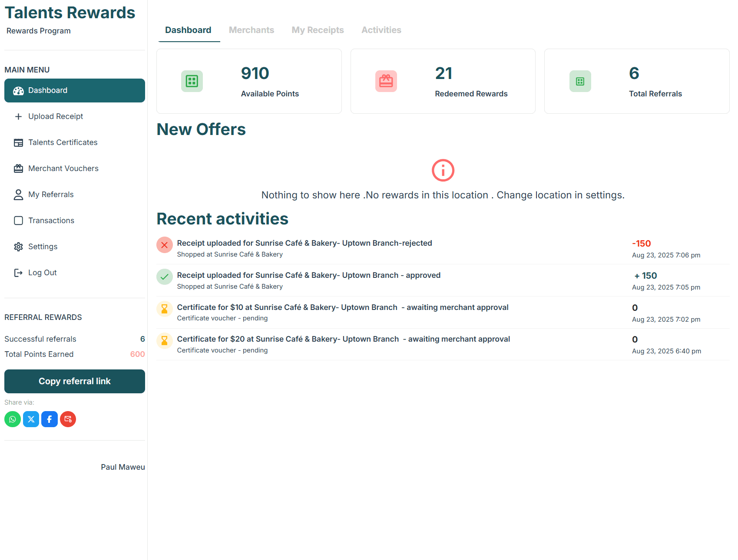This screenshot has width=738, height=560.
Task: Click the Available Points green grid icon
Action: tap(192, 81)
